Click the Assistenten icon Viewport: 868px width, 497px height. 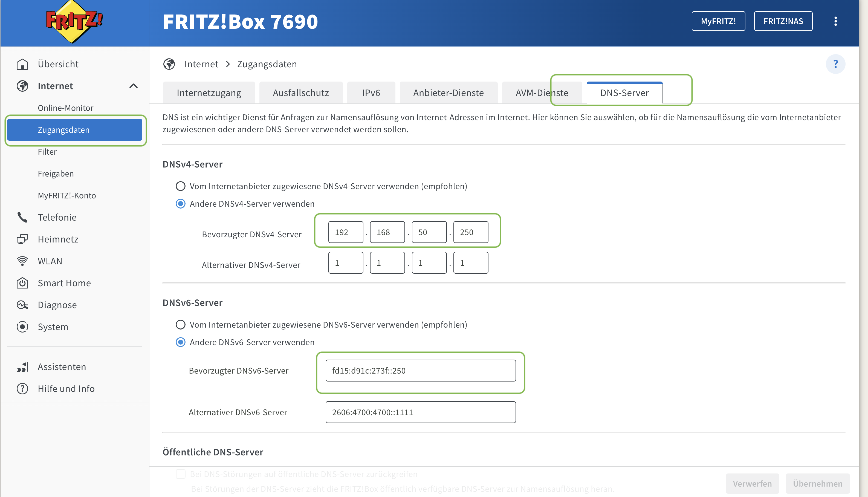coord(22,367)
